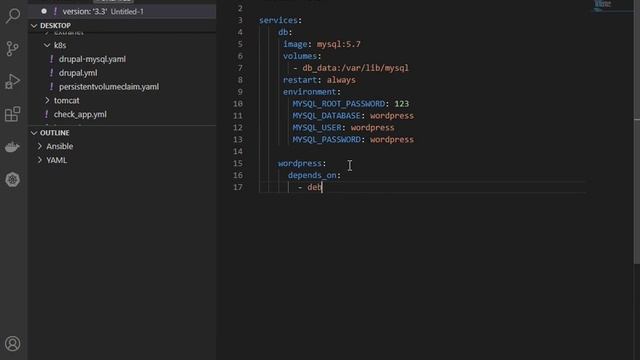Click the 'always' restart value

(x=341, y=80)
